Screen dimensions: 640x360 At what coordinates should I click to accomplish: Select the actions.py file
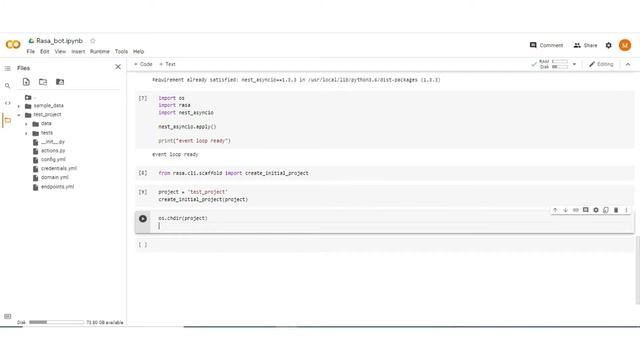pos(53,151)
